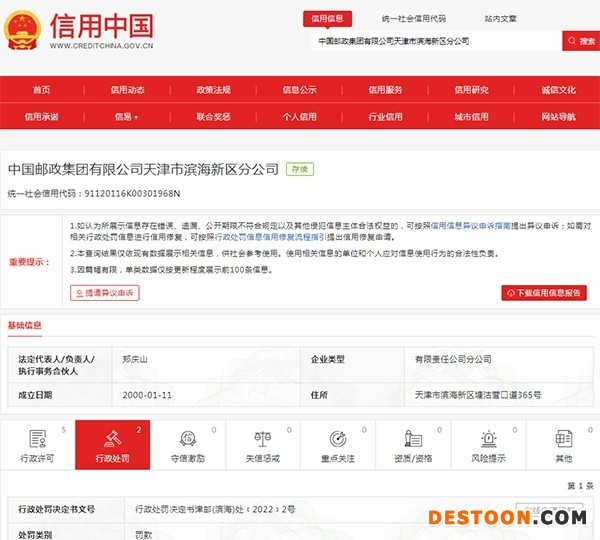Viewport: 600px width, 540px height.
Task: Open the 其他 document icon tab
Action: pyautogui.click(x=563, y=439)
